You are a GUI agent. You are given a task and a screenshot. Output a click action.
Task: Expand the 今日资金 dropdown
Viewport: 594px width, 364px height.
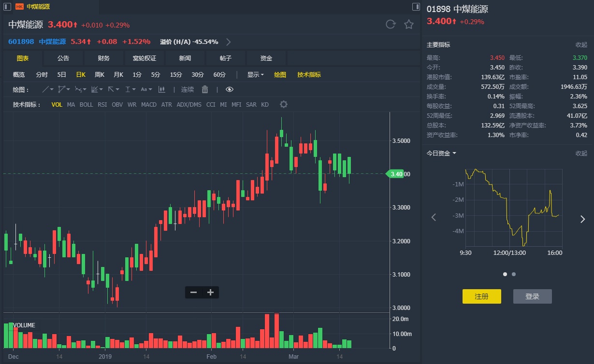[441, 154]
